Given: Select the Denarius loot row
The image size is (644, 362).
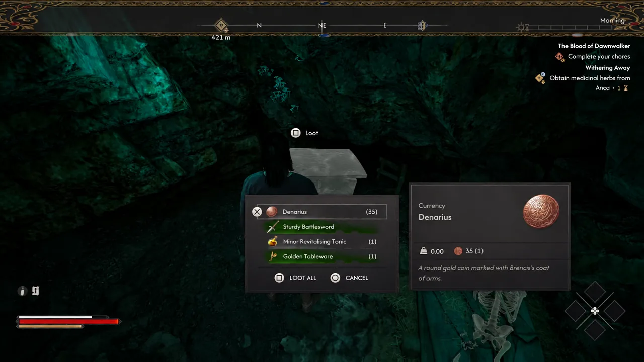Looking at the screenshot, I should click(x=321, y=212).
